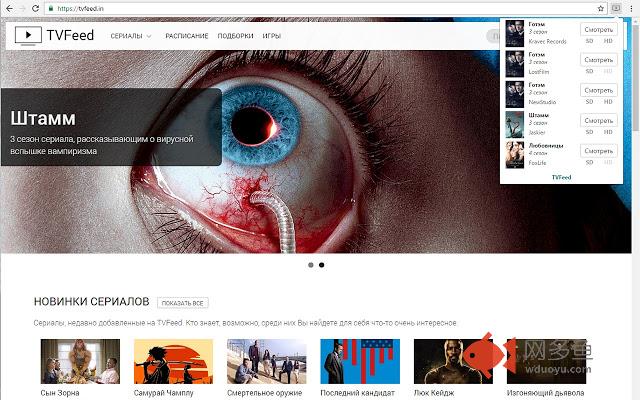Screen dimensions: 640x400
Task: Click the Новинки сериалов heading
Action: coord(91,302)
